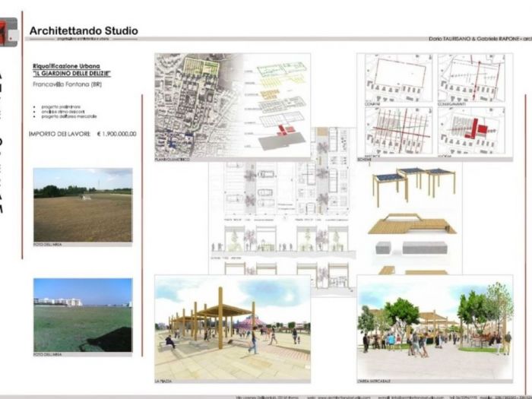Image resolution: width=532 pixels, height=399 pixels.
Task: Click the "Francavilla Fontana (BR)" location text
Action: pyautogui.click(x=67, y=84)
